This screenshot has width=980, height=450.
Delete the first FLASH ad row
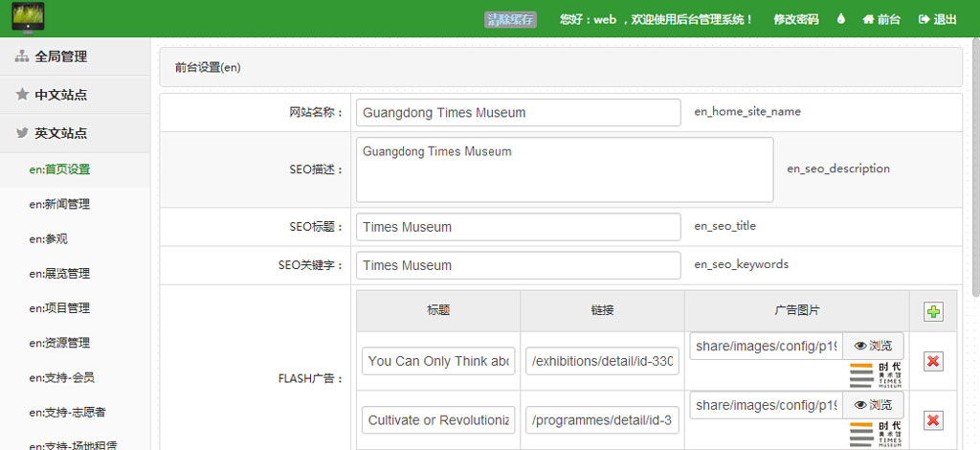933,361
